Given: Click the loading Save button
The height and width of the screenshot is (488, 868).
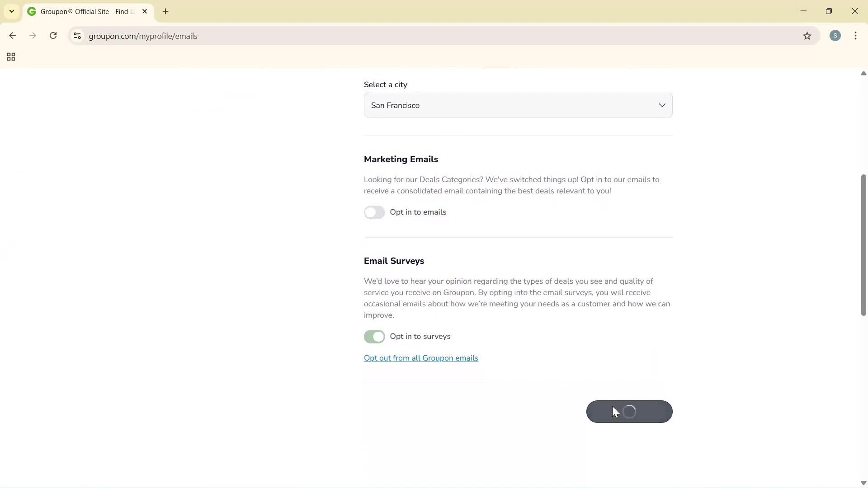Looking at the screenshot, I should 629,412.
